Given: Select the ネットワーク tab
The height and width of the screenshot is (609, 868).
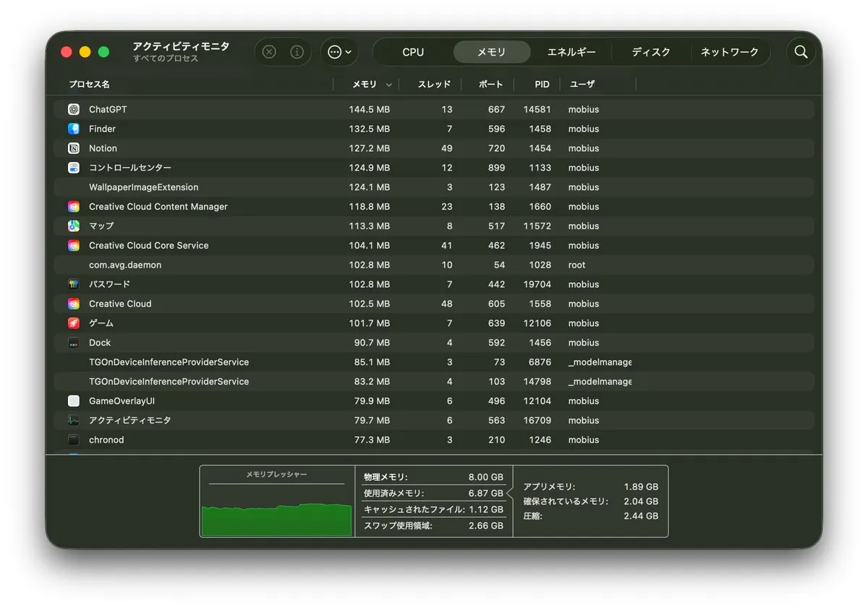Looking at the screenshot, I should click(729, 52).
